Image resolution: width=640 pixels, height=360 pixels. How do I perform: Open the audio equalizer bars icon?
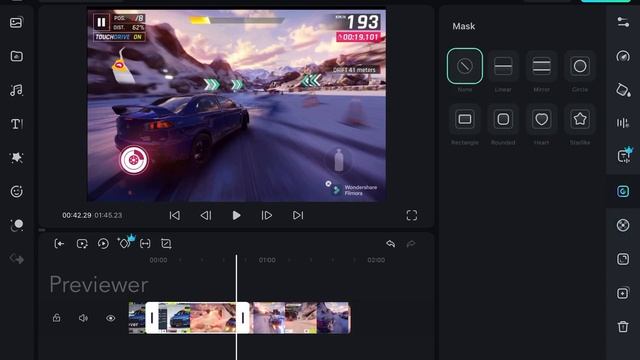(623, 123)
